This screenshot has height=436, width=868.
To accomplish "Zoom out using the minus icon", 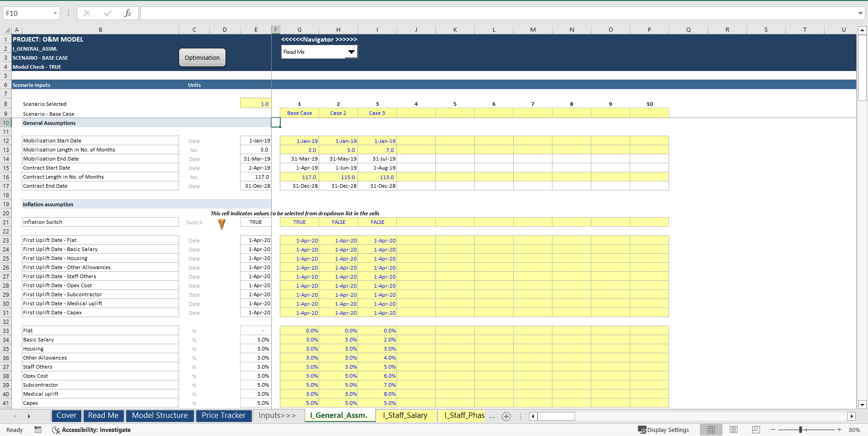I will [x=773, y=430].
